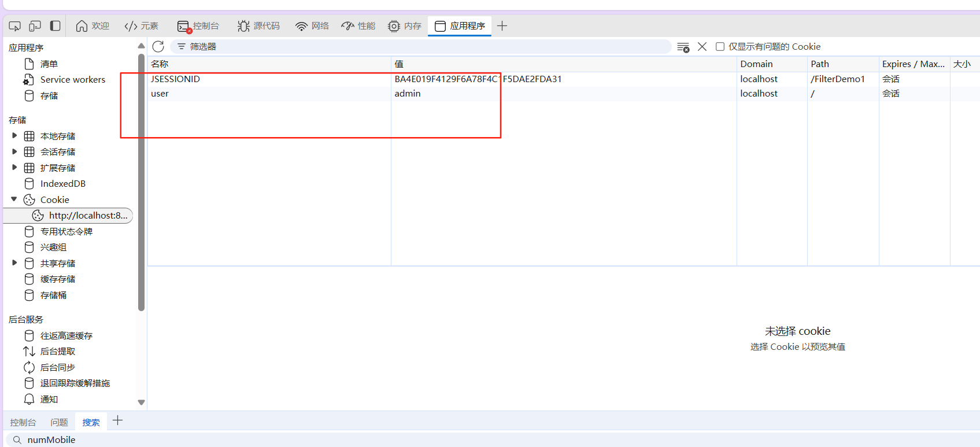Open 往返高速缓存 item
This screenshot has width=980, height=447.
tap(66, 335)
